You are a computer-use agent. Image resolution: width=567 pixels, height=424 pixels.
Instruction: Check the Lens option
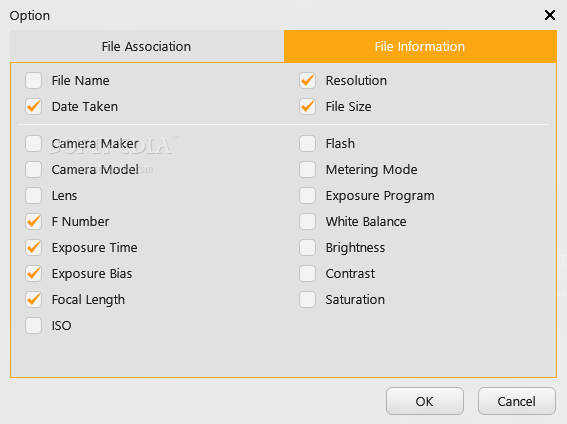(x=34, y=196)
